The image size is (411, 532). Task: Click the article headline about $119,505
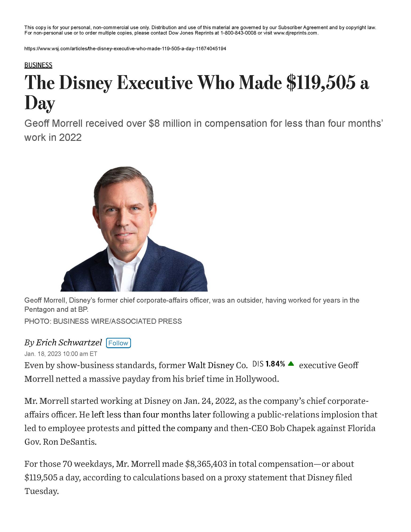pos(196,93)
